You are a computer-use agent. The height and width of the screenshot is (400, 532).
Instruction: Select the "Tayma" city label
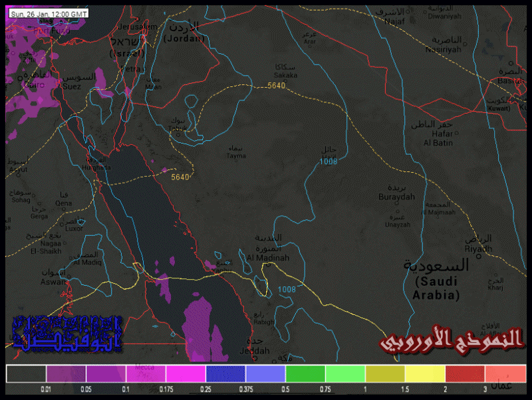pyautogui.click(x=236, y=156)
